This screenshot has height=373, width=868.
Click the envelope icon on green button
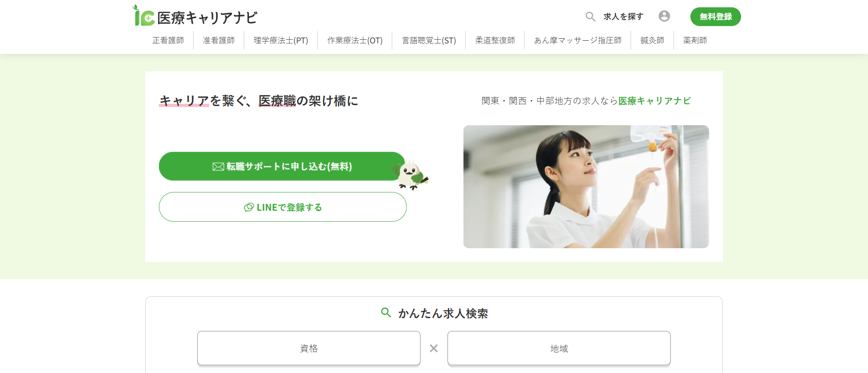[218, 167]
